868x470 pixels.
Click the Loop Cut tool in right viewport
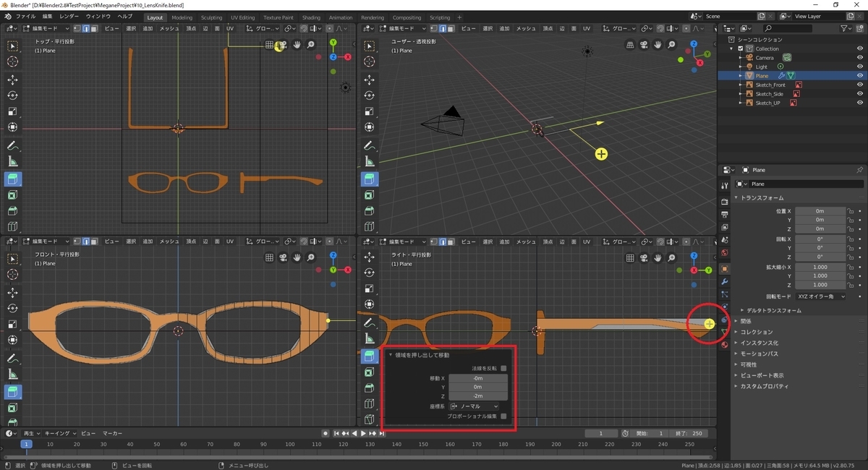coord(369,404)
